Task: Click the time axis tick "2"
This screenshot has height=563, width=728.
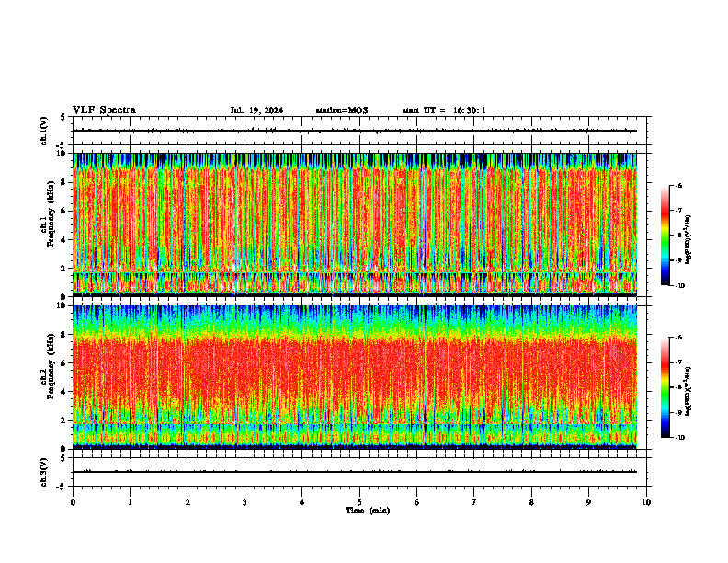Action: tap(188, 502)
